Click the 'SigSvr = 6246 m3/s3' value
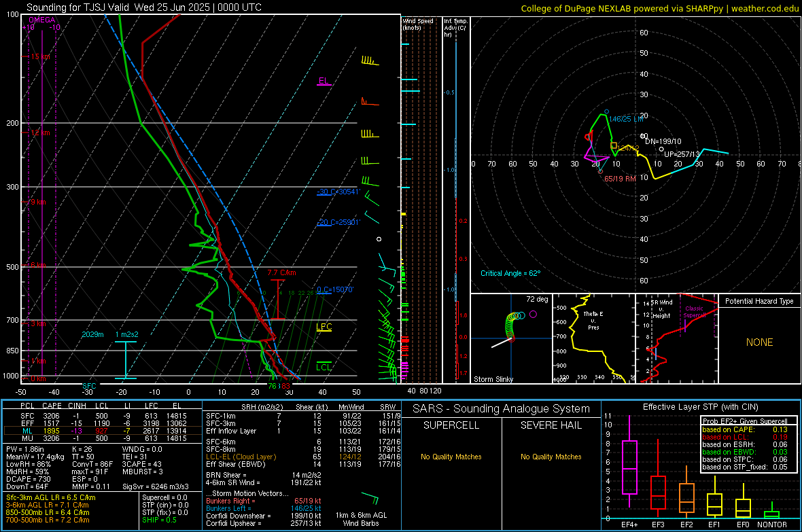 tap(156, 487)
